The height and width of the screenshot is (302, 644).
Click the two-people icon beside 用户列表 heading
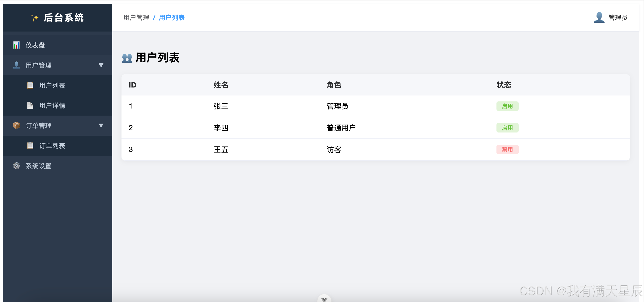tap(127, 58)
